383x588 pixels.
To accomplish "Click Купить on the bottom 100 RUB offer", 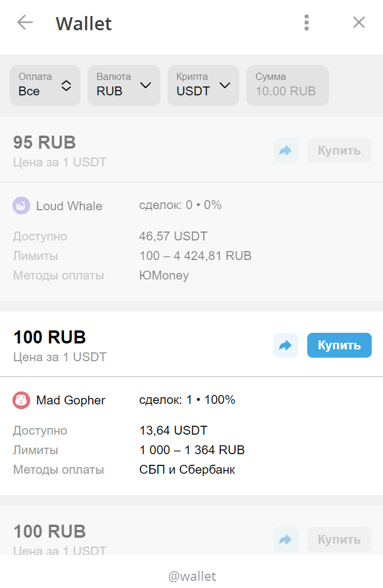I will coord(339,539).
